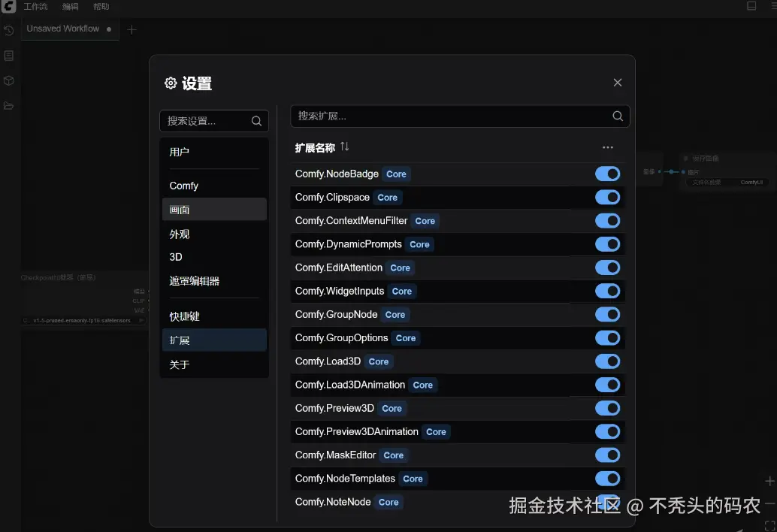Click the fit view icon on canvas
This screenshot has height=532, width=777.
(x=769, y=525)
